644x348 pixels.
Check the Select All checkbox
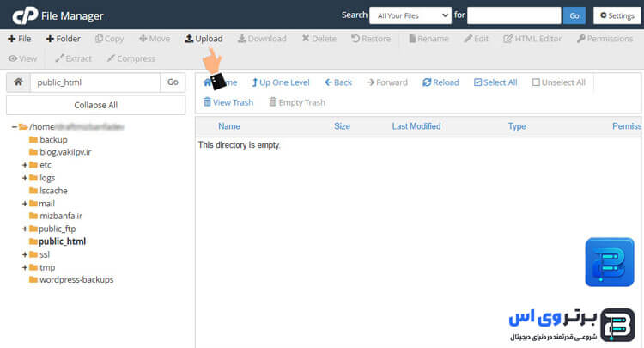pos(478,82)
